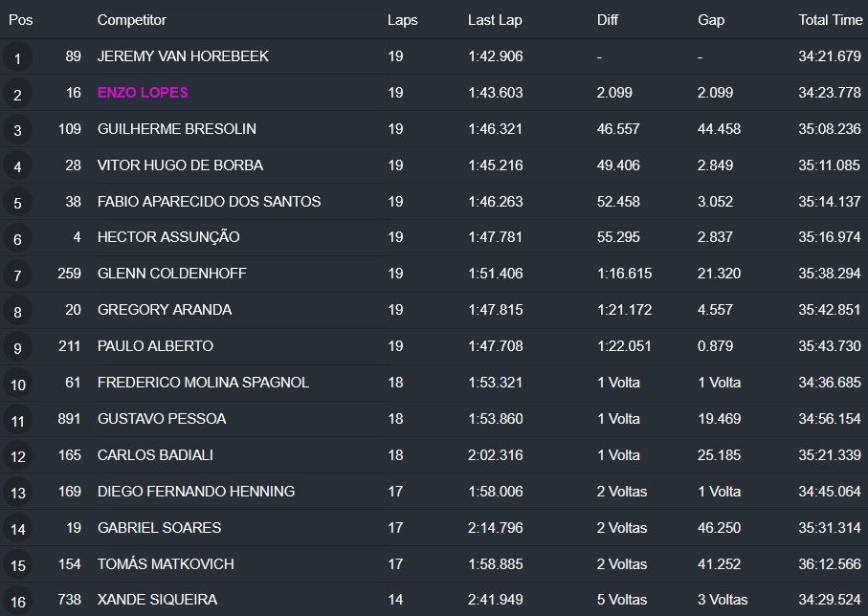Screen dimensions: 868x616
Task: Click the Gap column header
Action: coord(711,20)
